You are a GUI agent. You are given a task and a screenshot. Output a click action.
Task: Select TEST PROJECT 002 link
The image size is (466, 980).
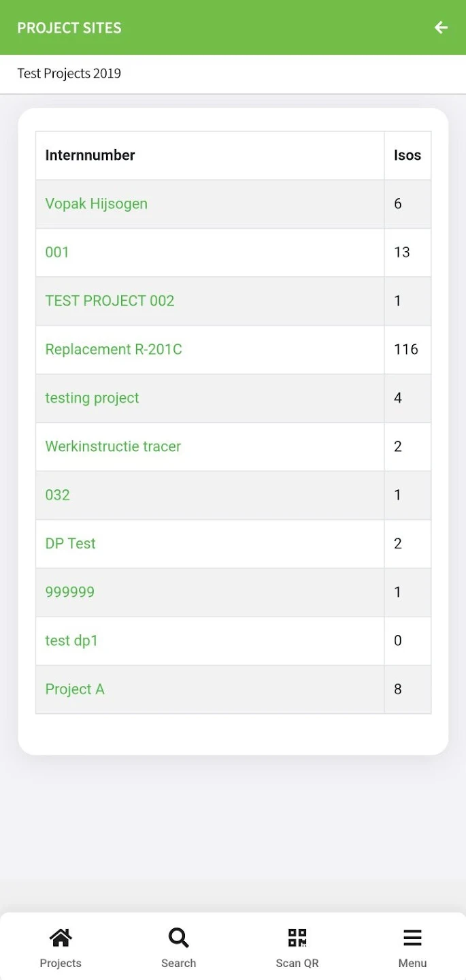click(x=110, y=301)
